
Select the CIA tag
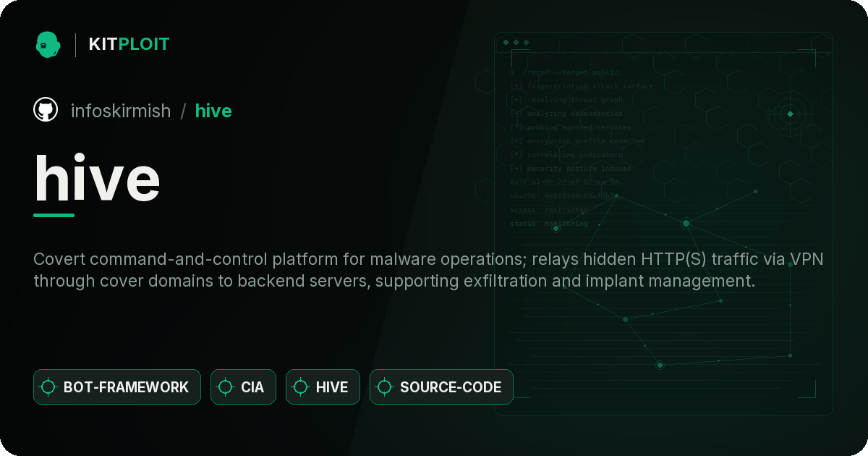pos(243,387)
